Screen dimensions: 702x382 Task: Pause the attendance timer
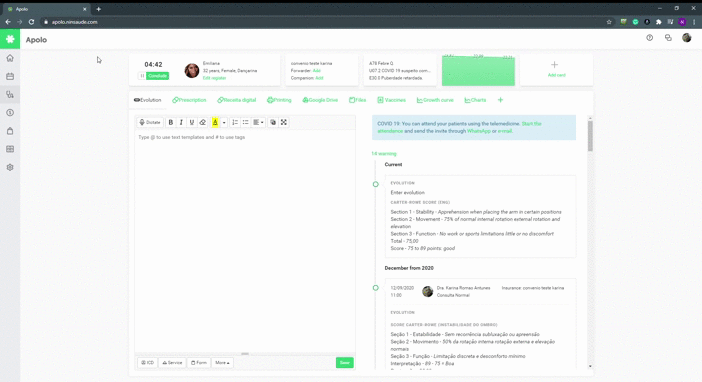(142, 76)
